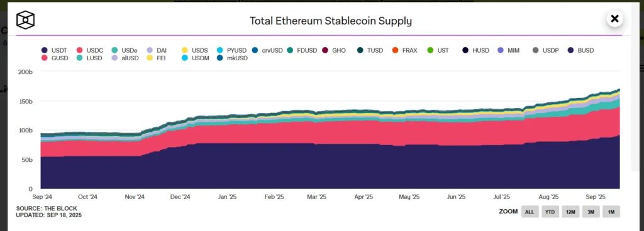Click The Block cube logo icon
The image size is (644, 231).
25,19
